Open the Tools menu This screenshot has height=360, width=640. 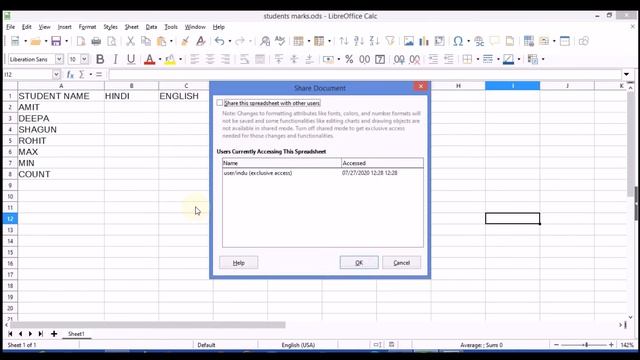tap(171, 27)
